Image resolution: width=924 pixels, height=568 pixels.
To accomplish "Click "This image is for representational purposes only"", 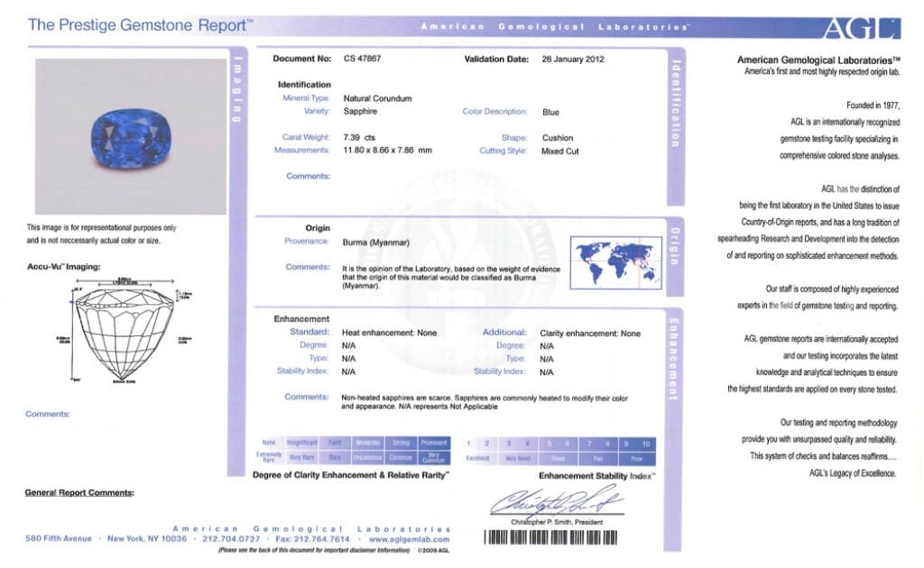I will [x=101, y=228].
